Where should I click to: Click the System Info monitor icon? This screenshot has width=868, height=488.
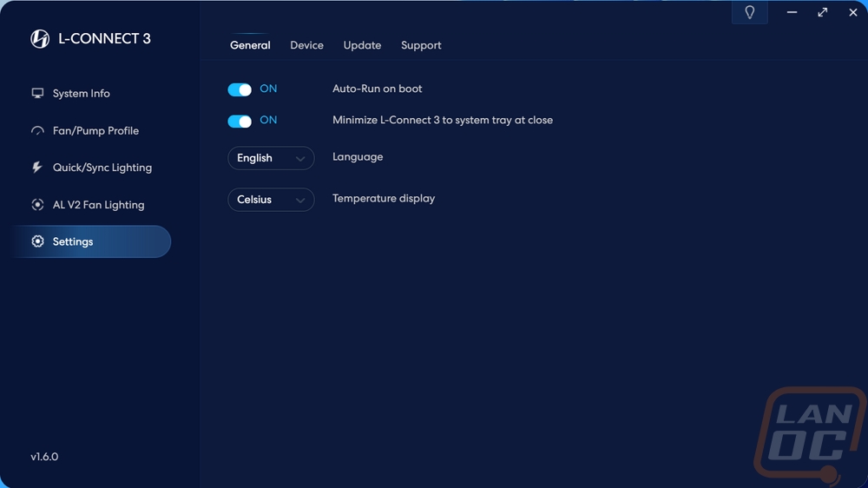(37, 93)
